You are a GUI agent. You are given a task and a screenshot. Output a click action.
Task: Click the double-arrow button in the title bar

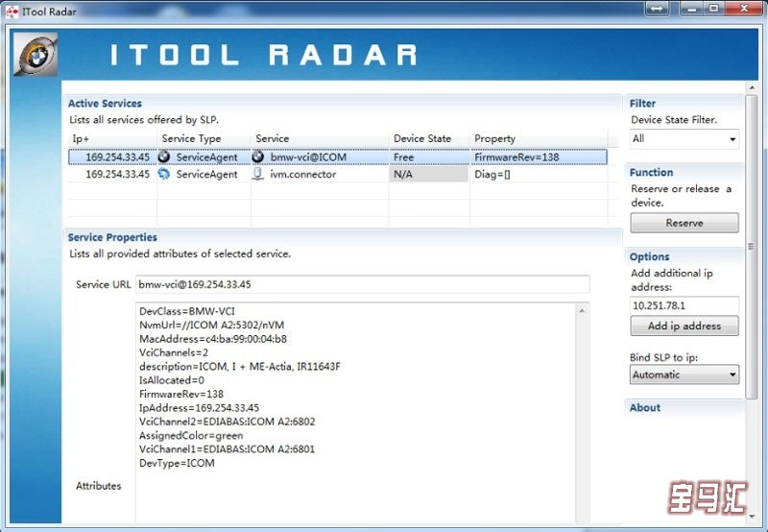click(658, 9)
